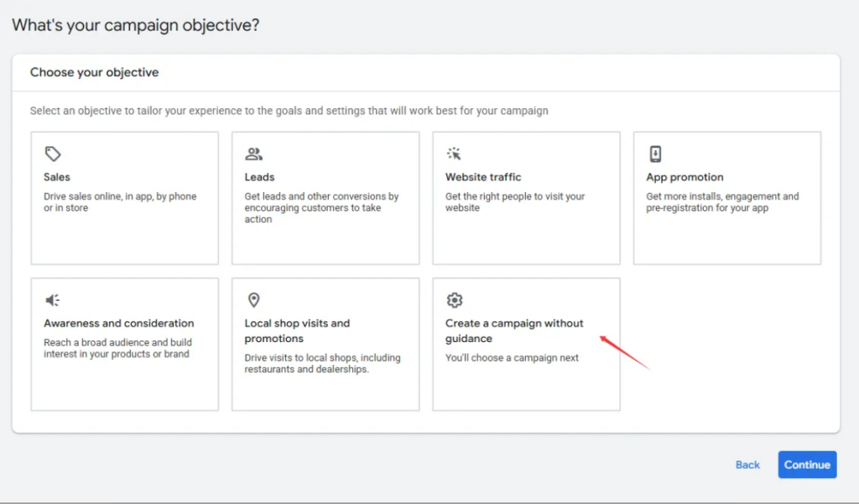Click "Drive sales online, in app" description

pyautogui.click(x=120, y=202)
